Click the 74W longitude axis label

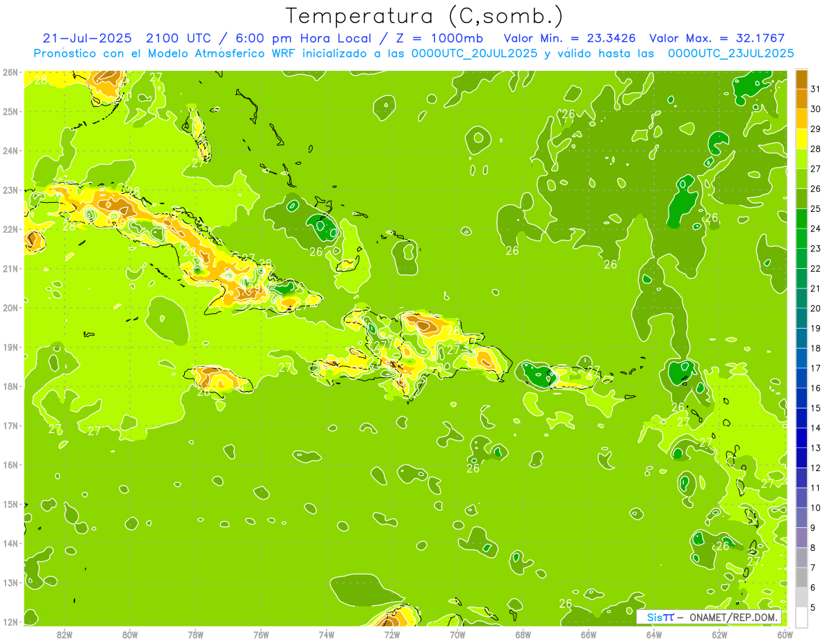[x=327, y=634]
